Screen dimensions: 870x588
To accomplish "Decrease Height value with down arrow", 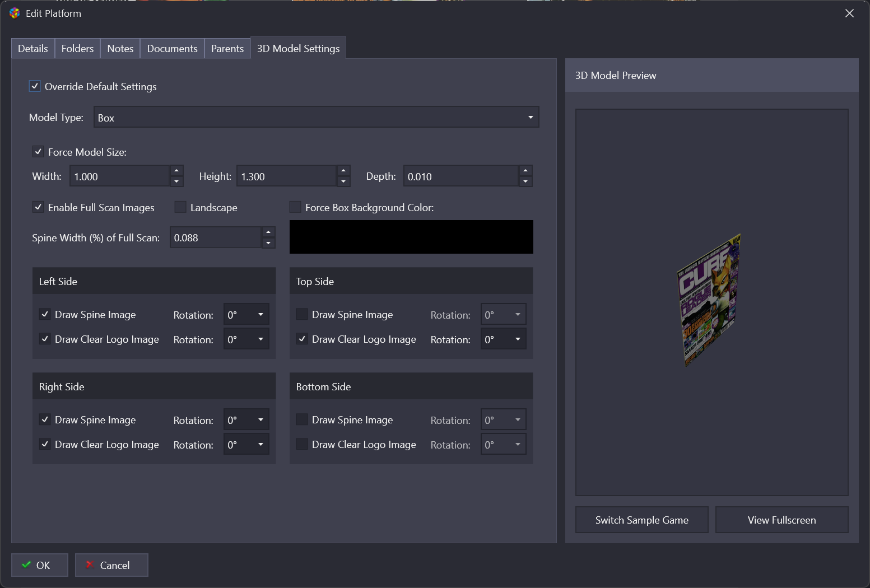I will point(343,181).
